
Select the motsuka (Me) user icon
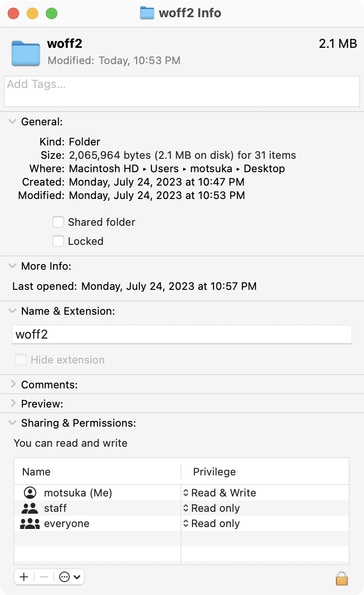(x=30, y=493)
